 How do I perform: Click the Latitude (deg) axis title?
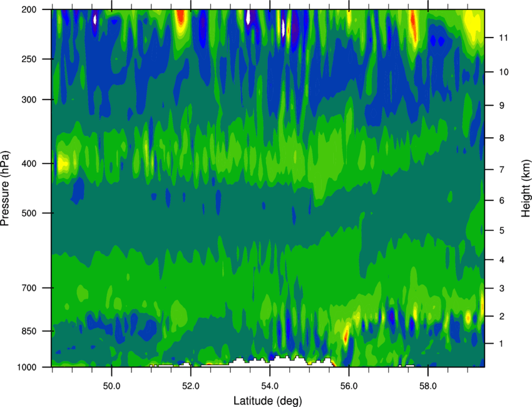click(x=268, y=401)
